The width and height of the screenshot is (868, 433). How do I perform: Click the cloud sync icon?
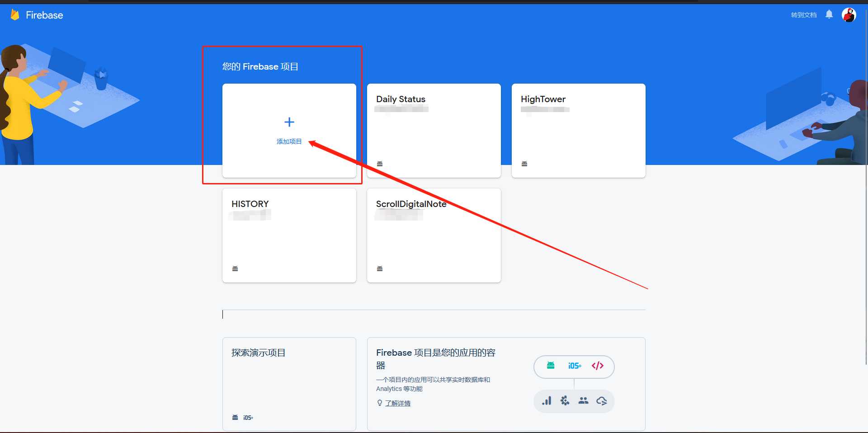602,400
